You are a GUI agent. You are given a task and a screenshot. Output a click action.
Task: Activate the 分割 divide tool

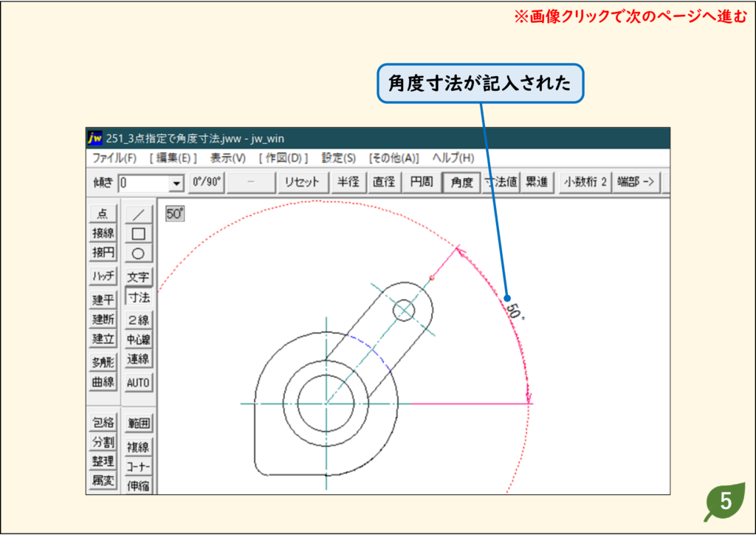(x=103, y=441)
